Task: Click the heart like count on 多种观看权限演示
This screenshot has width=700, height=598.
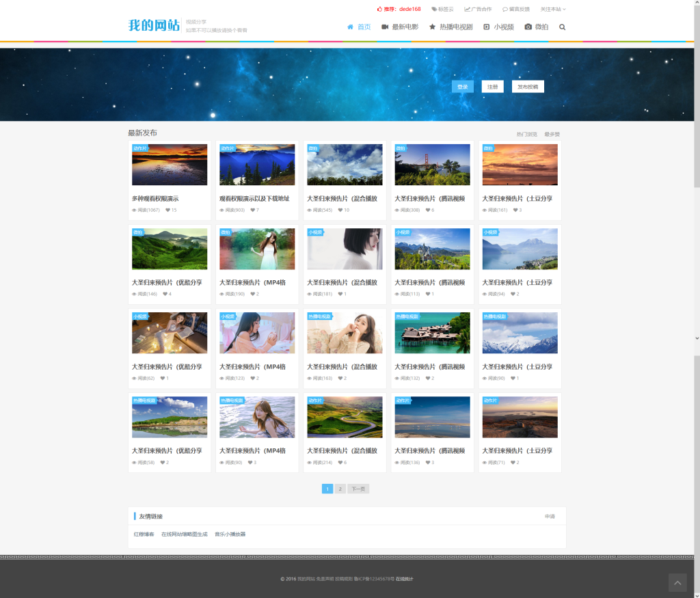Action: 171,210
